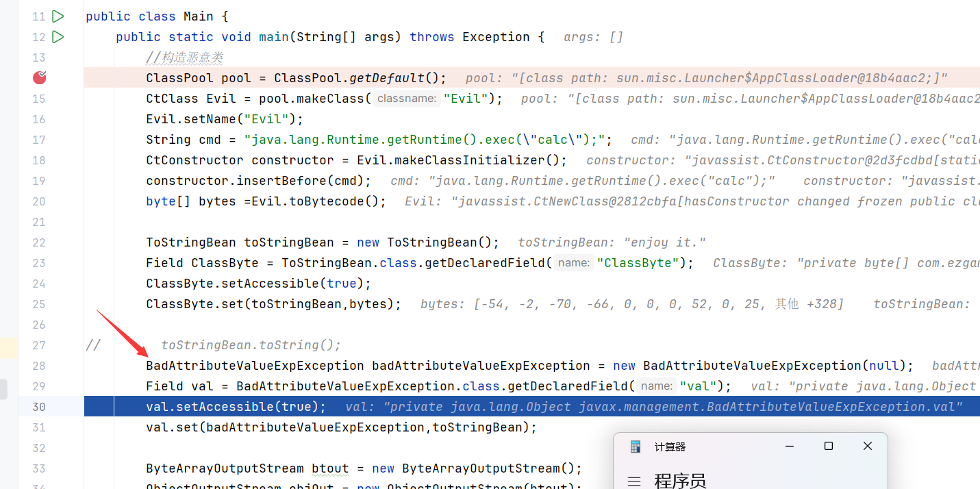
Task: Click the 其他 +328 inline bytes expander
Action: point(807,304)
